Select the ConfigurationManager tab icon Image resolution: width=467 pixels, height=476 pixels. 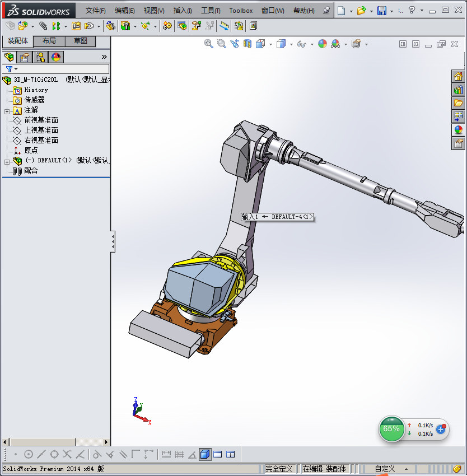40,57
